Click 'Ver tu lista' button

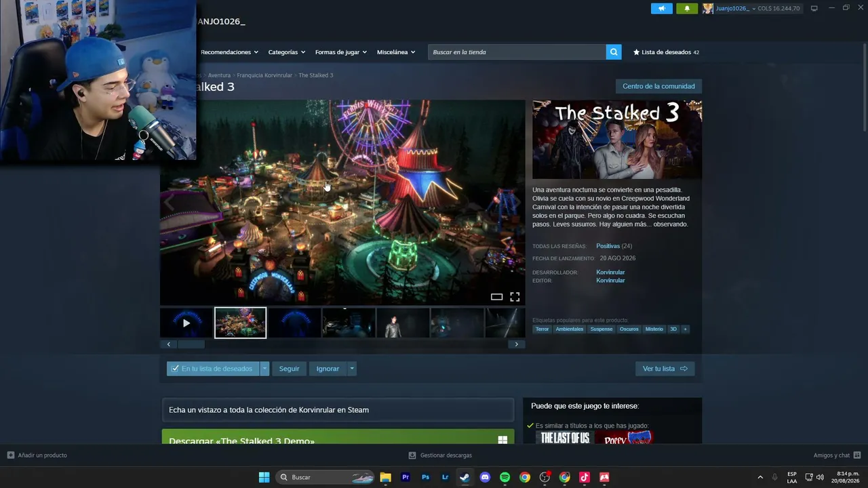point(665,369)
